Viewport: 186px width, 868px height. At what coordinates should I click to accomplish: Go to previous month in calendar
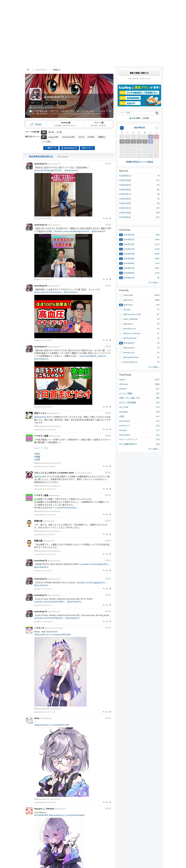(x=122, y=128)
